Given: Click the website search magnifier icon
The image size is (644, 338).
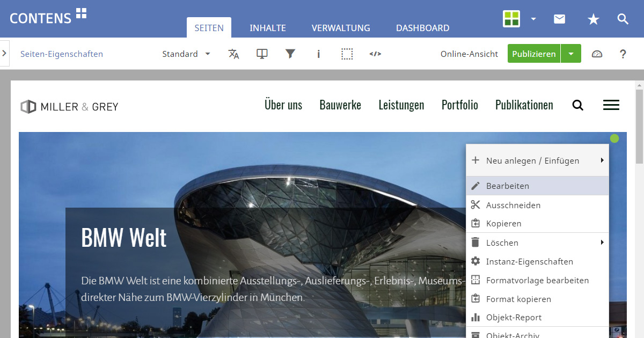Looking at the screenshot, I should 578,105.
